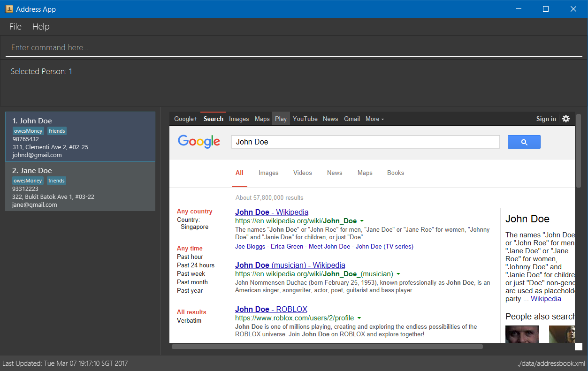
Task: Open News in Google top bar
Action: (x=330, y=119)
